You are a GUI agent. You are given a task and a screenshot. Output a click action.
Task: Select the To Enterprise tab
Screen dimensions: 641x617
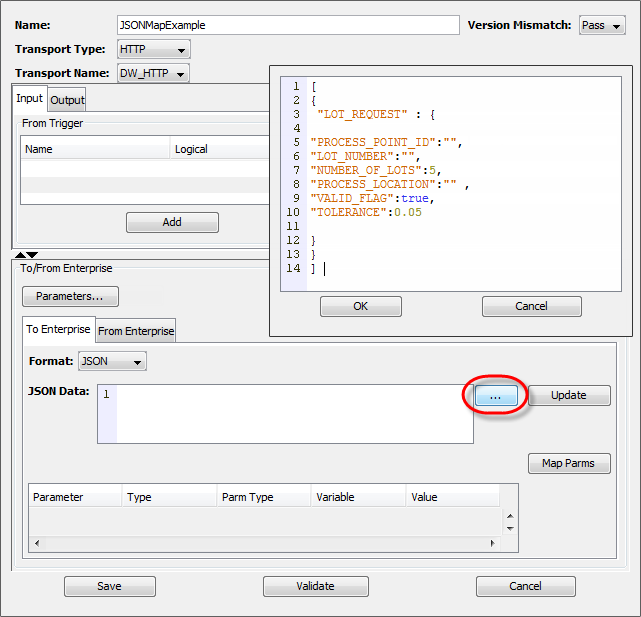tap(58, 329)
